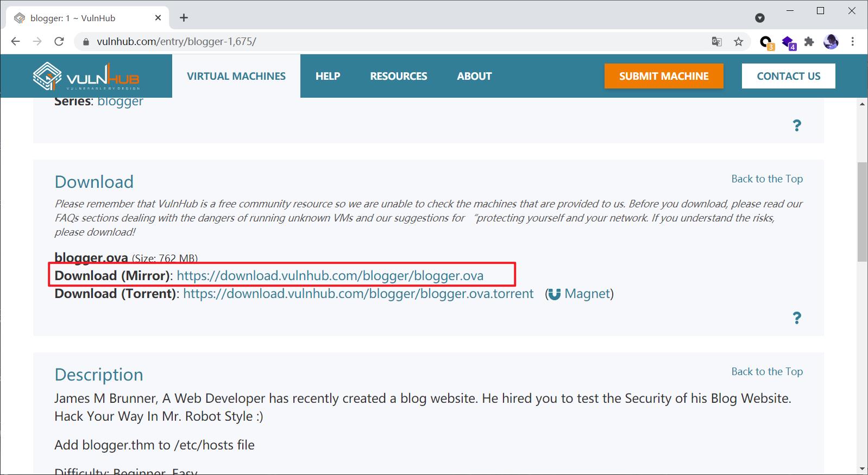The image size is (868, 475).
Task: Click the Magnet link text
Action: (x=587, y=294)
